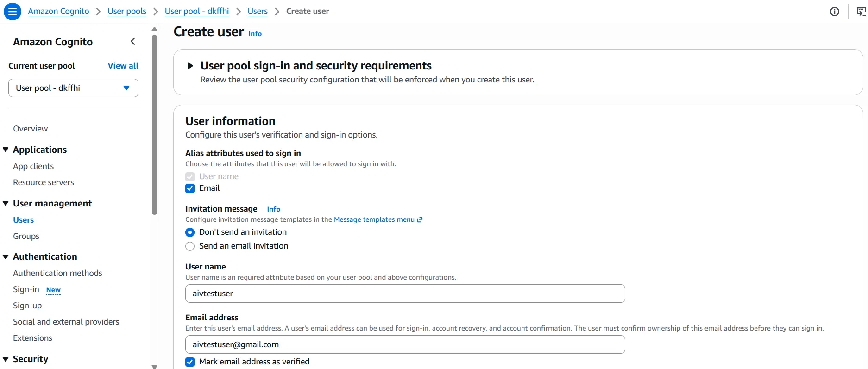
Task: Select Don't send an invitation option
Action: [190, 232]
